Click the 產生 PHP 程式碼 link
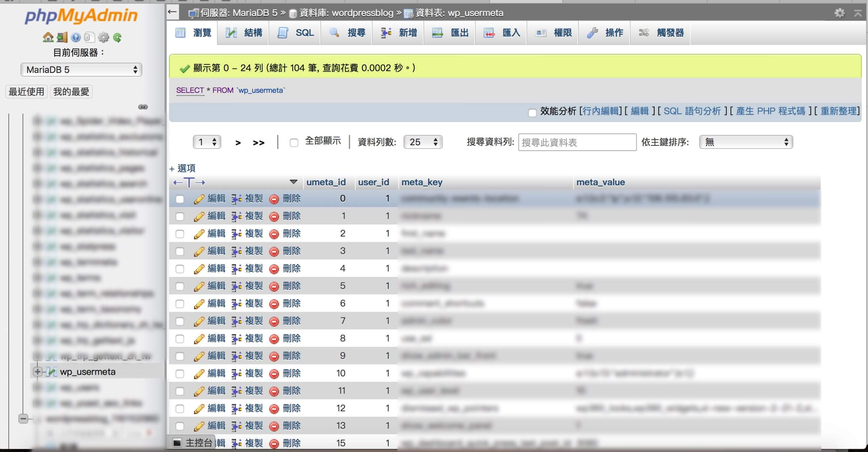Screen dimensions: 868x452 (x=770, y=111)
